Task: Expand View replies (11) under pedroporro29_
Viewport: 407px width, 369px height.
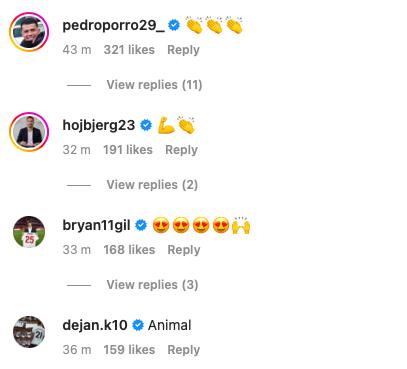Action: [154, 85]
